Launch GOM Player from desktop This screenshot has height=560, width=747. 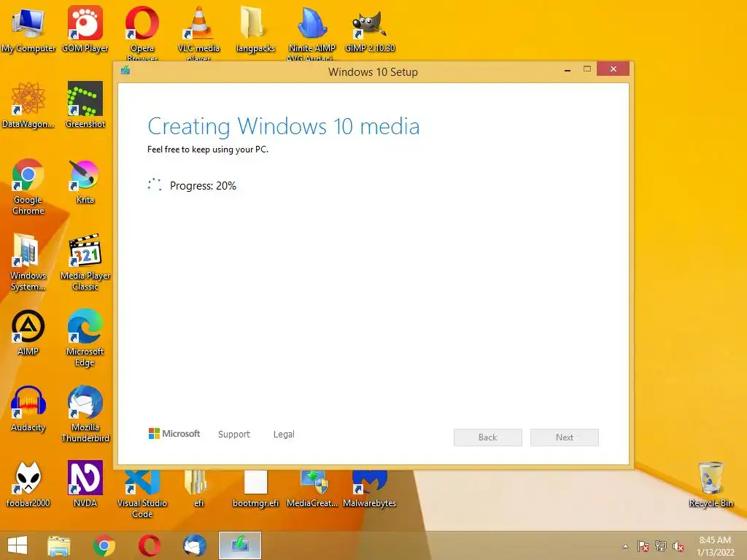[x=85, y=29]
